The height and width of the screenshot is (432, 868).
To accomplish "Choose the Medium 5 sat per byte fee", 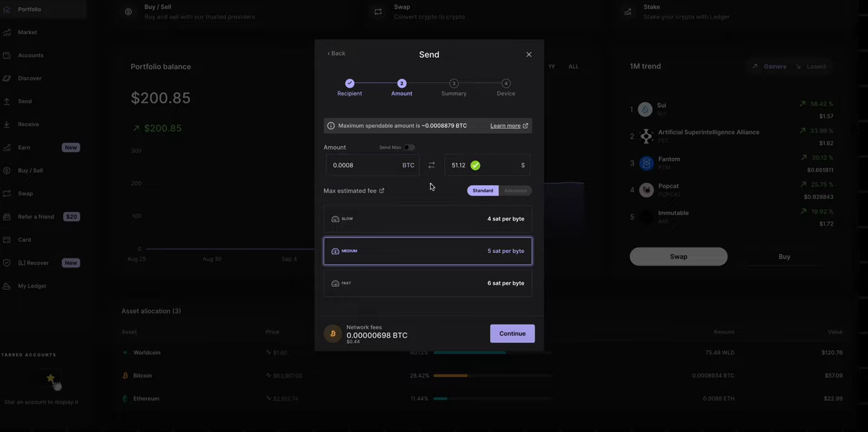I will (x=427, y=251).
